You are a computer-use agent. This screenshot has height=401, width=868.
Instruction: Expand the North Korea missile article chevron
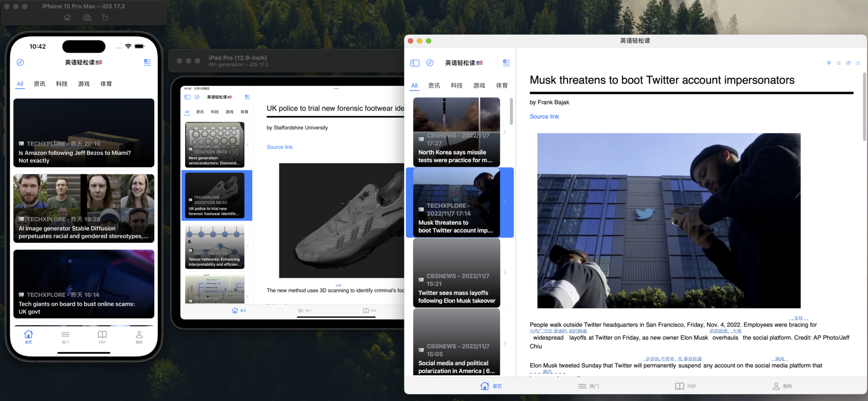pyautogui.click(x=505, y=132)
